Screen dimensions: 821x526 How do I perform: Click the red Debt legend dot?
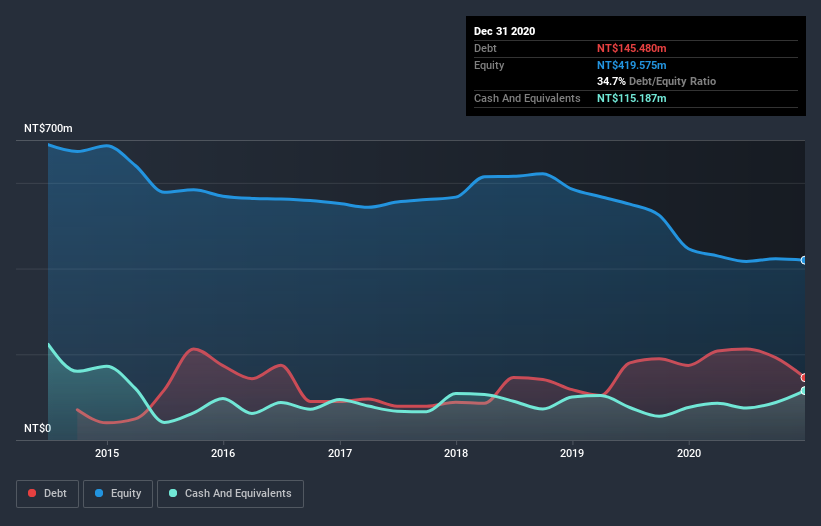coord(32,493)
